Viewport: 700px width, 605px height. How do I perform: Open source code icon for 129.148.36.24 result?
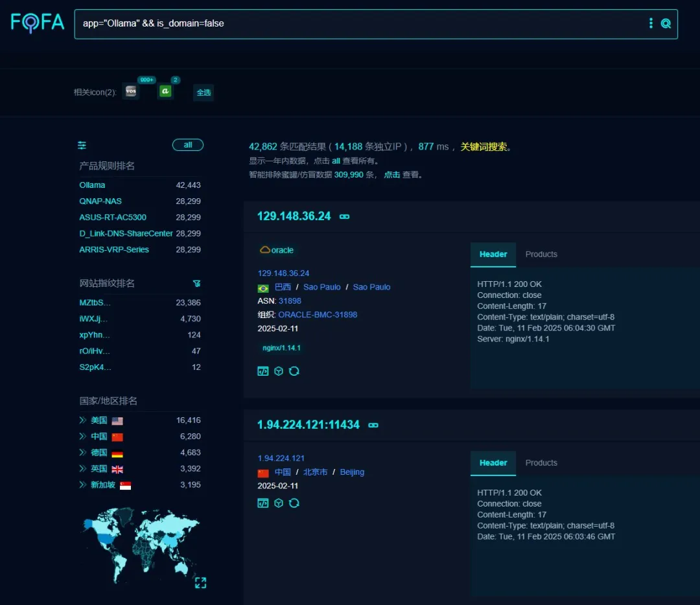tap(262, 371)
